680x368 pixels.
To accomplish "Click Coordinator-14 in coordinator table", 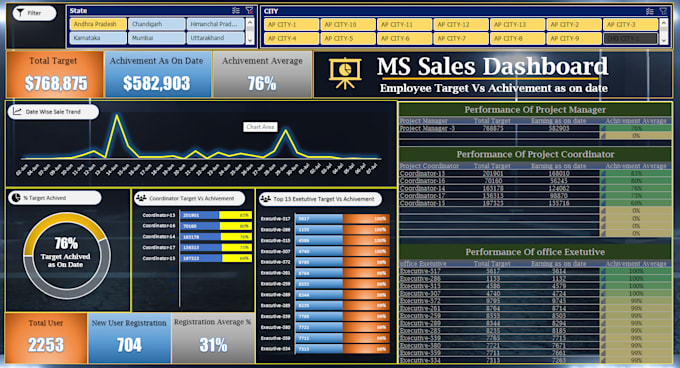I will [x=422, y=188].
